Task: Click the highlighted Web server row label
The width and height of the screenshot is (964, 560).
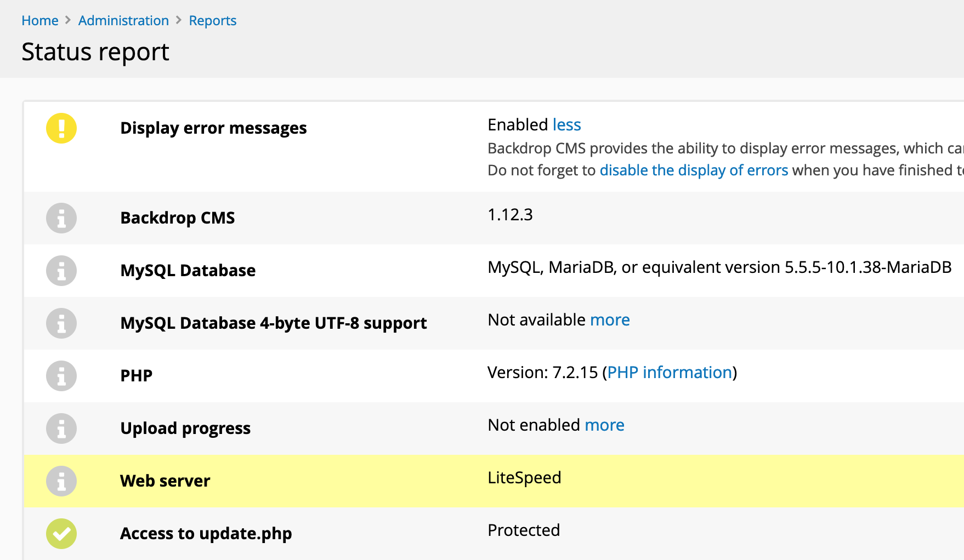Action: point(165,481)
